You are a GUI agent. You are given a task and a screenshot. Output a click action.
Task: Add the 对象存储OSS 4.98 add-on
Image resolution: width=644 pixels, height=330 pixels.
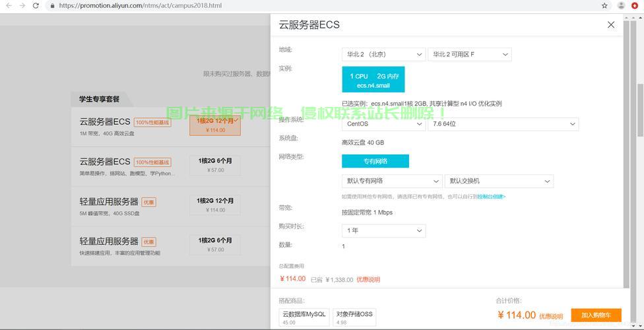coord(354,317)
